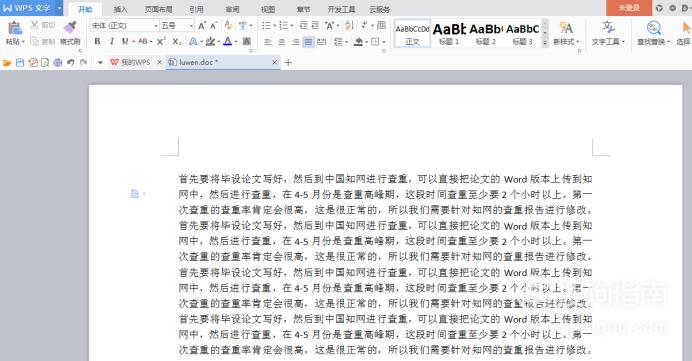692x361 pixels.
Task: Open 查找替换 (Find and Replace)
Action: coord(654,33)
